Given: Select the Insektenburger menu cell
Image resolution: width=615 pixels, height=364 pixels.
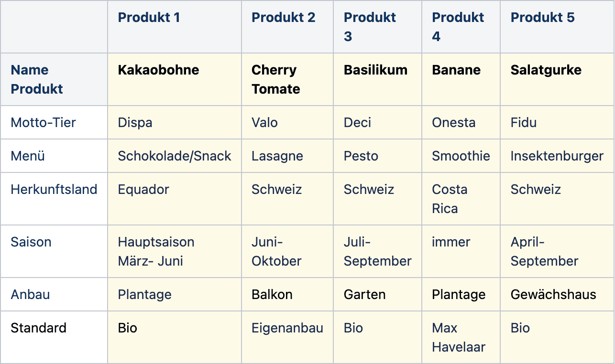Looking at the screenshot, I should [x=557, y=156].
